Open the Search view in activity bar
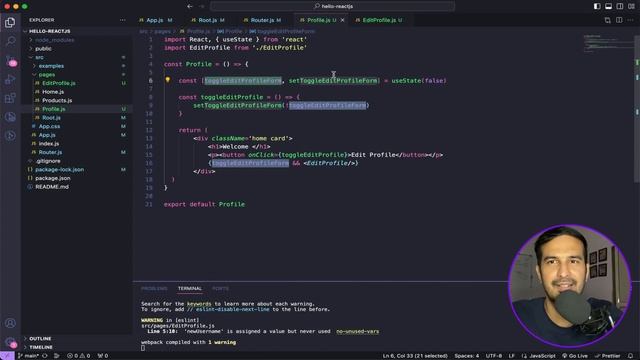Screen dimensions: 640x360 [x=10, y=41]
